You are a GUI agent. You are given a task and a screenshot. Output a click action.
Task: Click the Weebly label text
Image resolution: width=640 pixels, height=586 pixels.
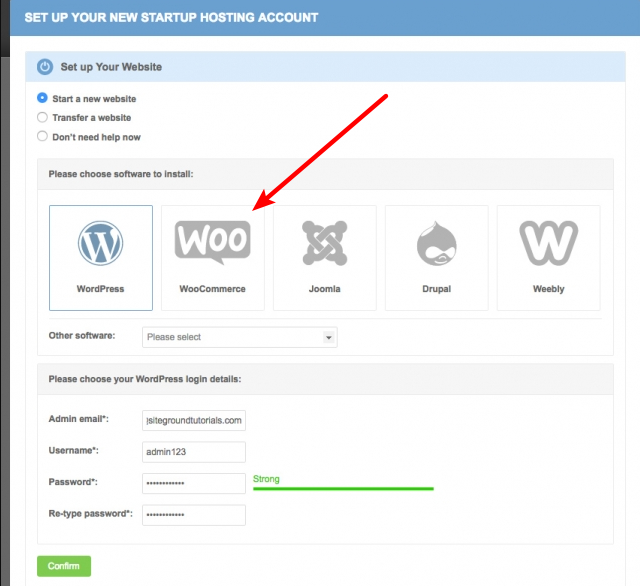[549, 289]
